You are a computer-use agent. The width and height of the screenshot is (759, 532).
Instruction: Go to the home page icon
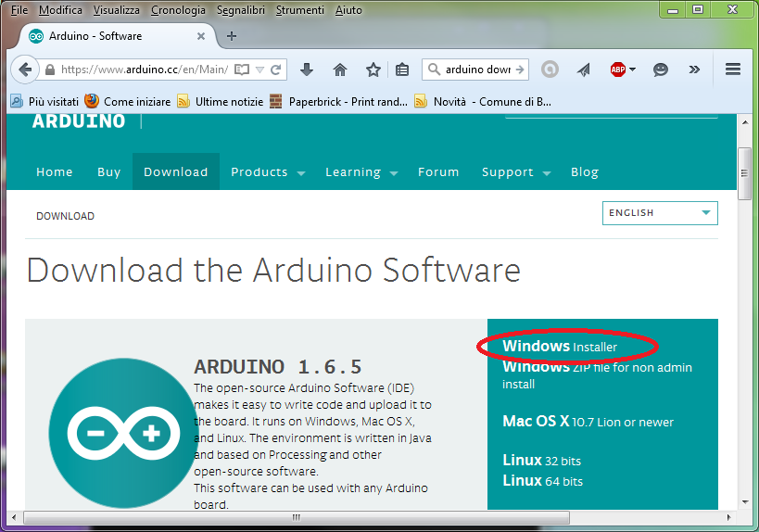[x=340, y=70]
